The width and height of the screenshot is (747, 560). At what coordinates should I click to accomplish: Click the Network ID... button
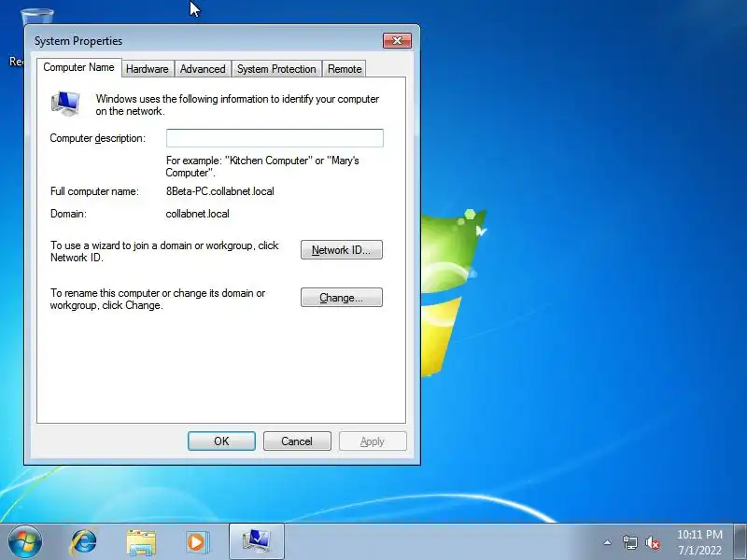pyautogui.click(x=342, y=250)
